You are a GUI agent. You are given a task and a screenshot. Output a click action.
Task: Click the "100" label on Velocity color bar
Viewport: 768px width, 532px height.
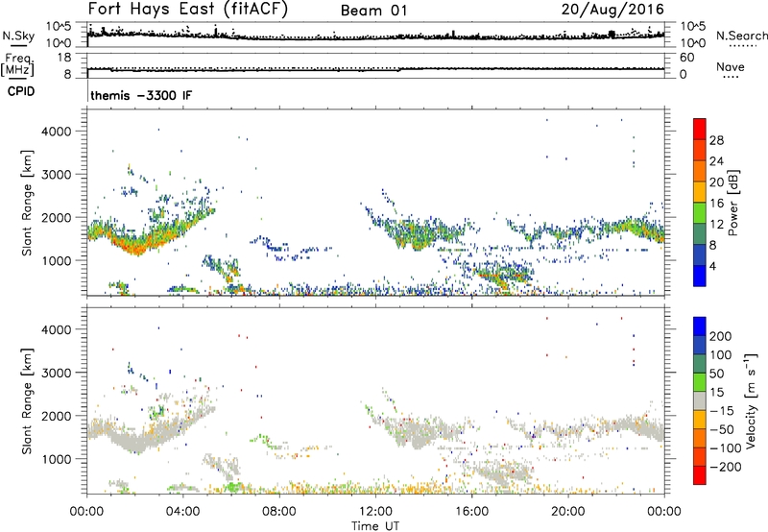point(721,355)
